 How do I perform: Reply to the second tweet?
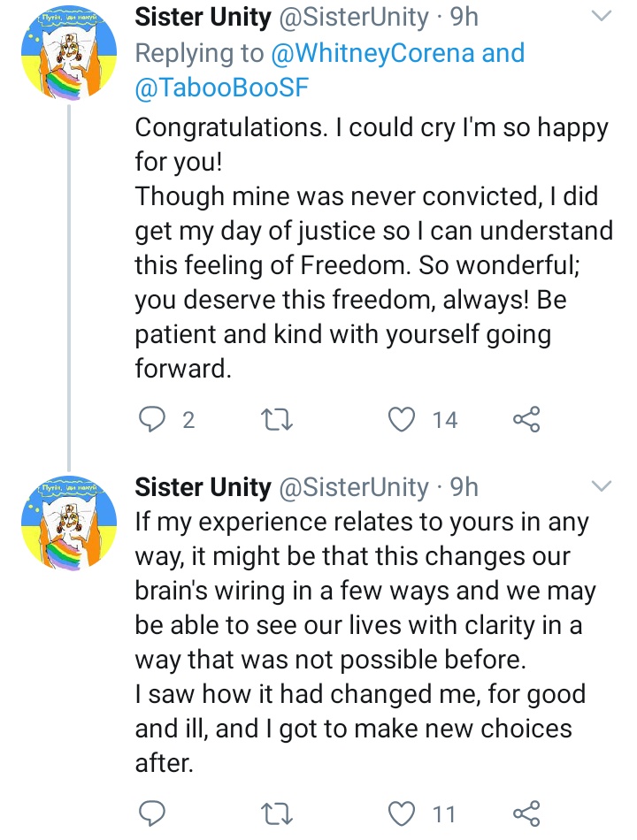coord(152,811)
